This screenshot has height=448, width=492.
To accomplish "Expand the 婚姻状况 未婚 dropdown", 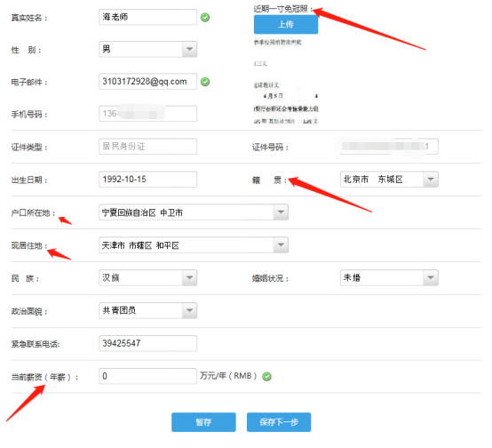I will 431,277.
